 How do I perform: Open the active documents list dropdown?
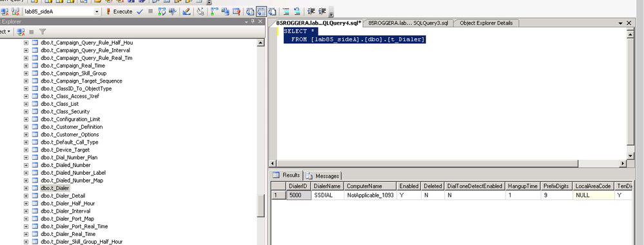[x=621, y=23]
